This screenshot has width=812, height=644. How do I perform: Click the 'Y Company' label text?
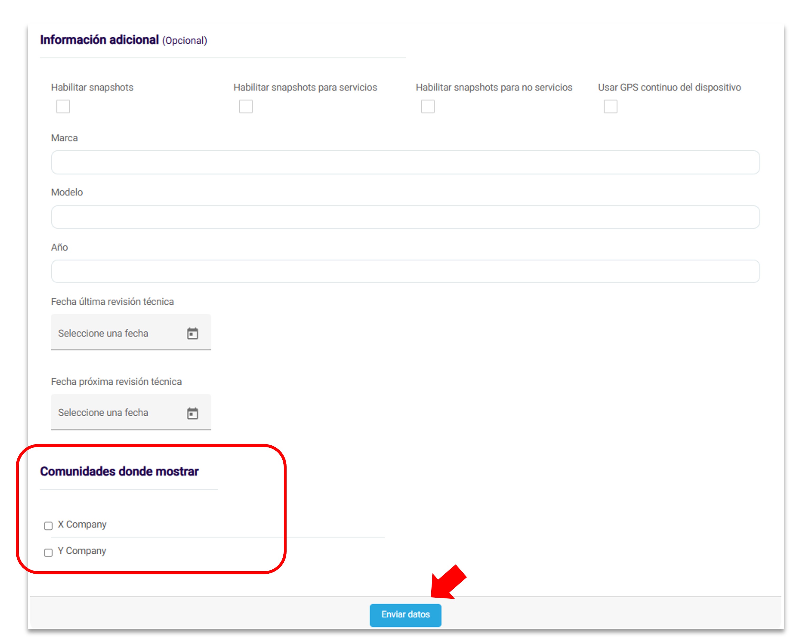coord(82,551)
